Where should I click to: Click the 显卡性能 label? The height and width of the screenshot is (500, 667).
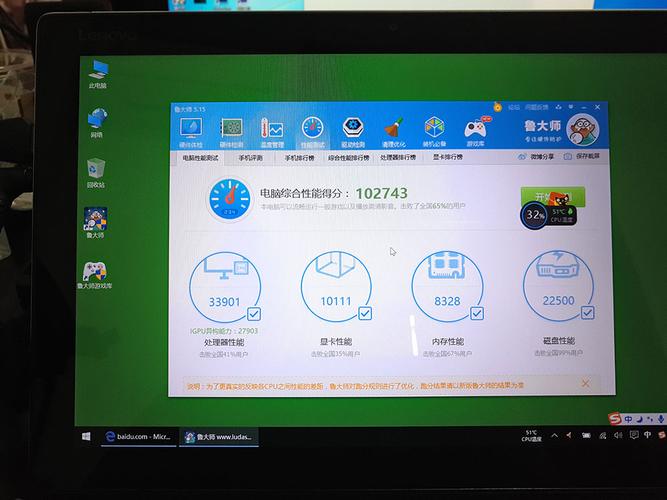coord(336,342)
